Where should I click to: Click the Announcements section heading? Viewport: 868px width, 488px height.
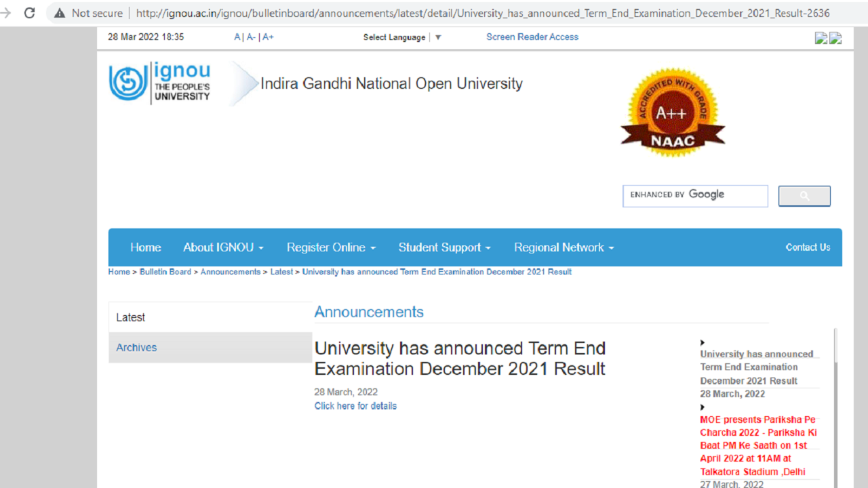pos(369,312)
